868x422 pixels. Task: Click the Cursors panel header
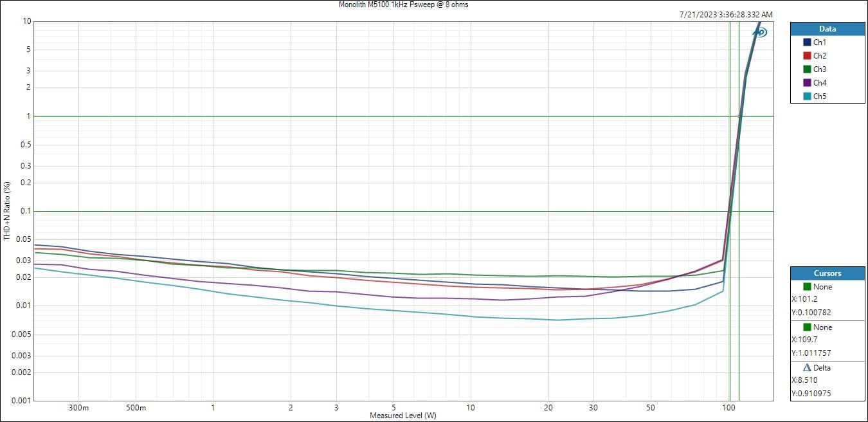pos(827,273)
